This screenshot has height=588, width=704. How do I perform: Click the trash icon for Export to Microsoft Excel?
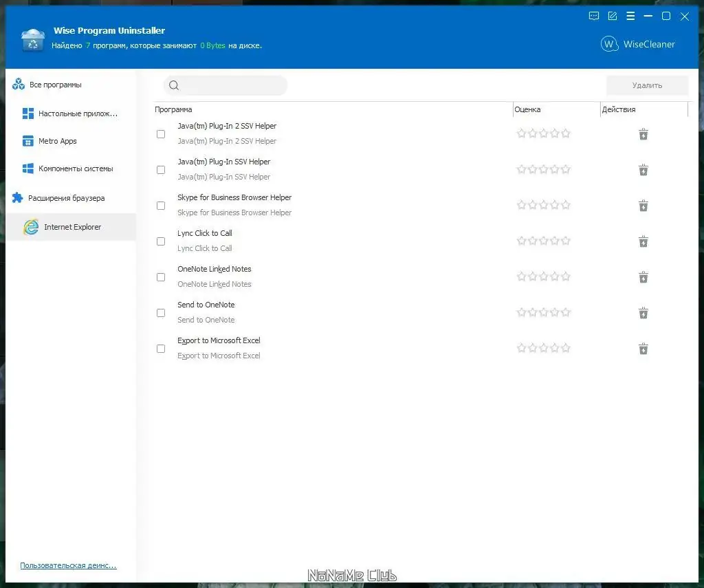pos(643,349)
